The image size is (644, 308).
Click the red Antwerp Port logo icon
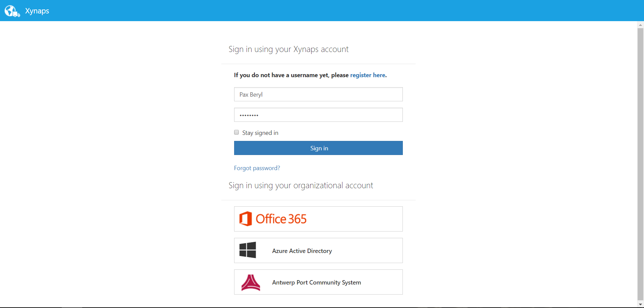coord(251,283)
